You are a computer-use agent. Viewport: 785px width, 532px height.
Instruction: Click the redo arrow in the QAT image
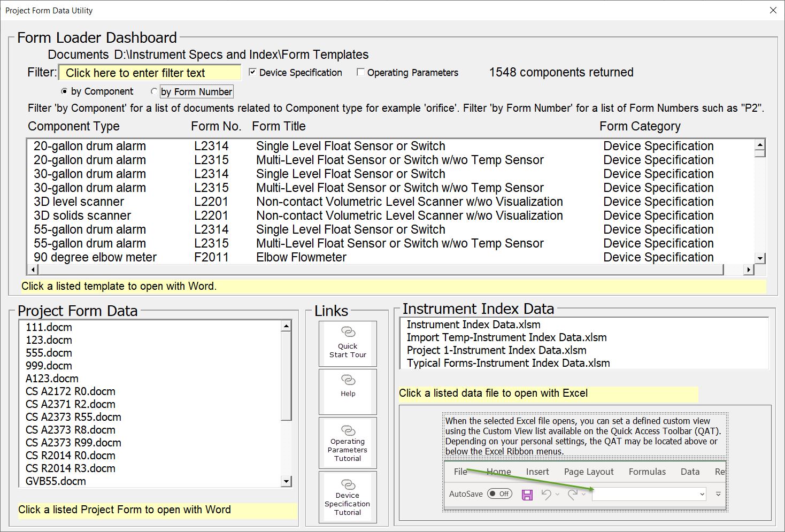[x=572, y=494]
